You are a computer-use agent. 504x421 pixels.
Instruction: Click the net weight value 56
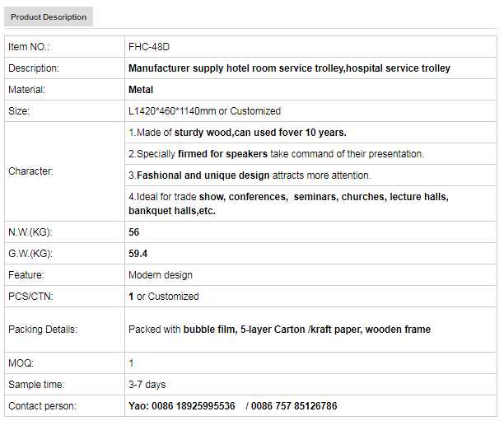tap(134, 232)
